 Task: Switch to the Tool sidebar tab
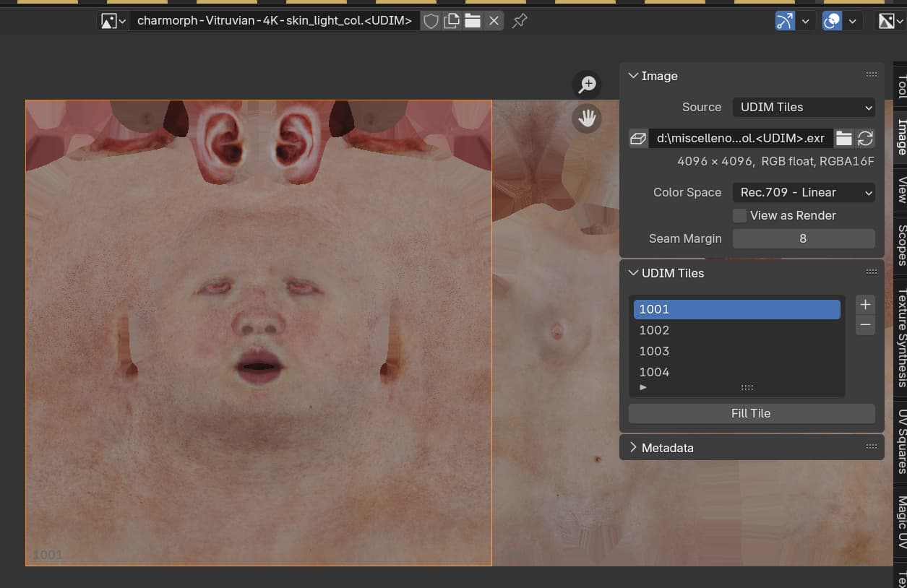tap(900, 86)
